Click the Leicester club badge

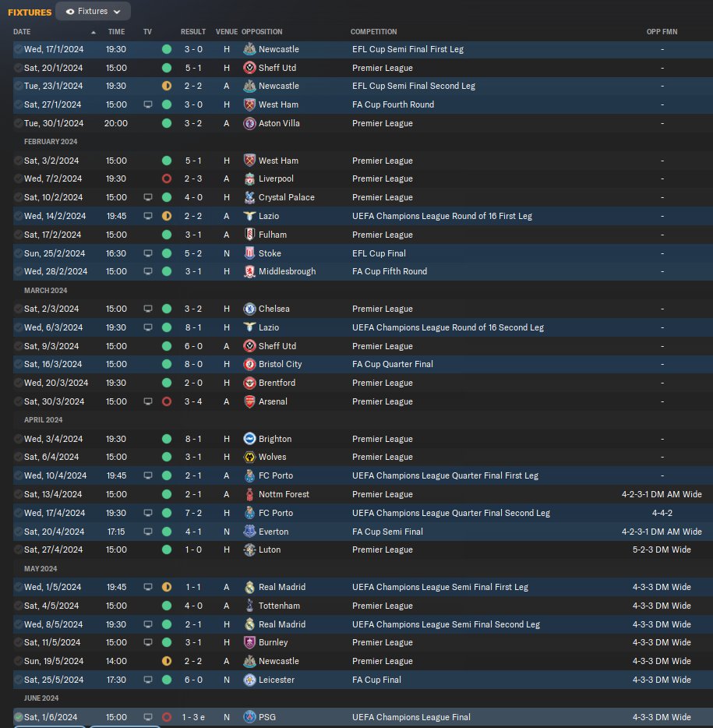coord(249,680)
